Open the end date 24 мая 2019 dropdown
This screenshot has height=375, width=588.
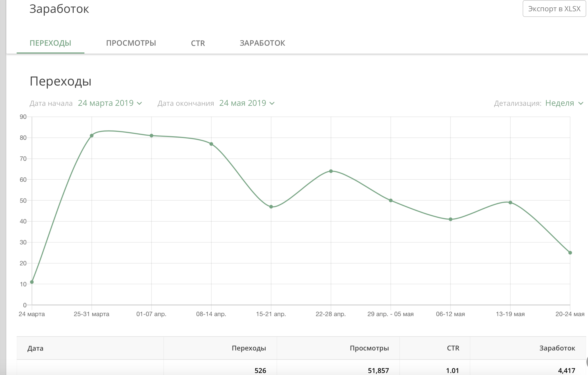242,103
